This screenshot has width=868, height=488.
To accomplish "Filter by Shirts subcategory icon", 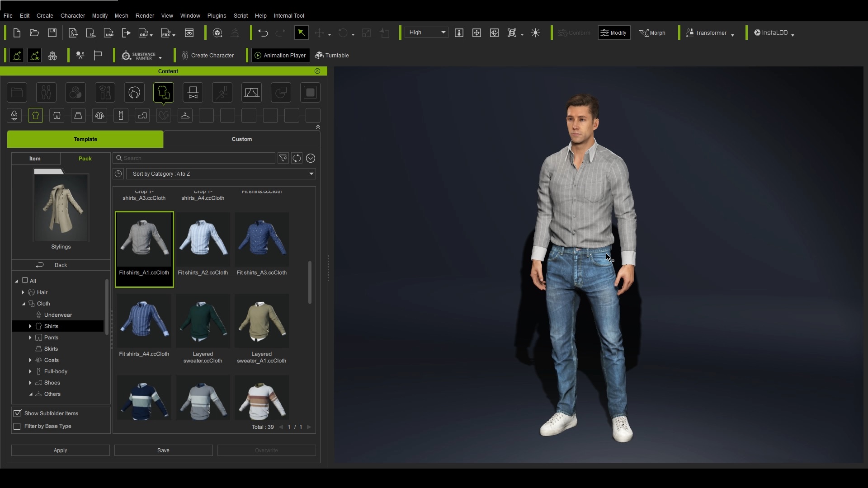I will (35, 116).
